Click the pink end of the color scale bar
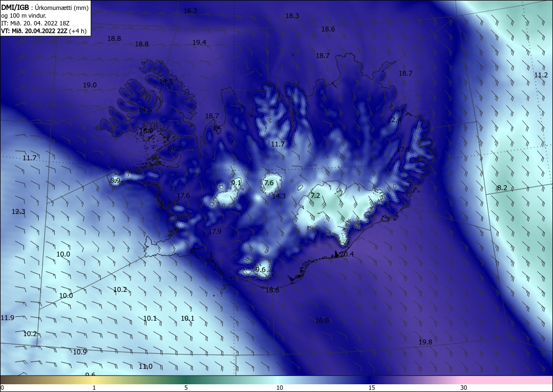The width and height of the screenshot is (553, 392). click(x=508, y=380)
